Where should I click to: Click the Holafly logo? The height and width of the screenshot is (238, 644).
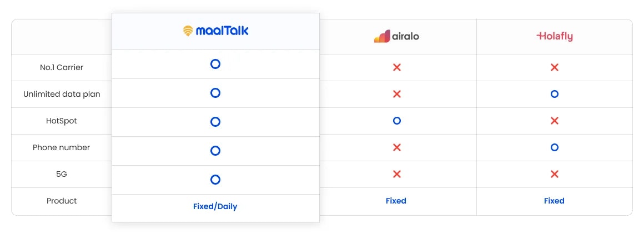pyautogui.click(x=554, y=37)
